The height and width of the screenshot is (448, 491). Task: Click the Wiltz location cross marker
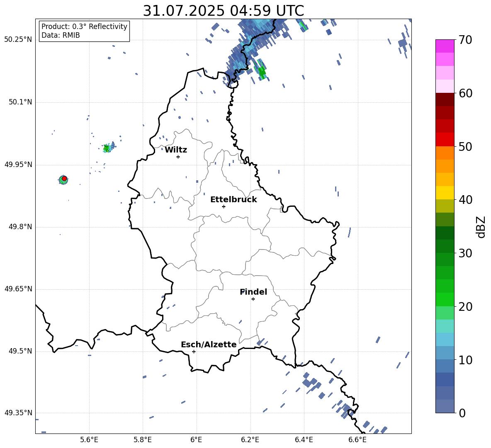178,157
